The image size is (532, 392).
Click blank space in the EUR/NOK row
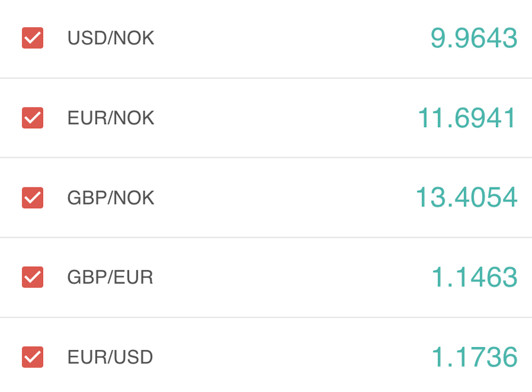click(x=284, y=118)
